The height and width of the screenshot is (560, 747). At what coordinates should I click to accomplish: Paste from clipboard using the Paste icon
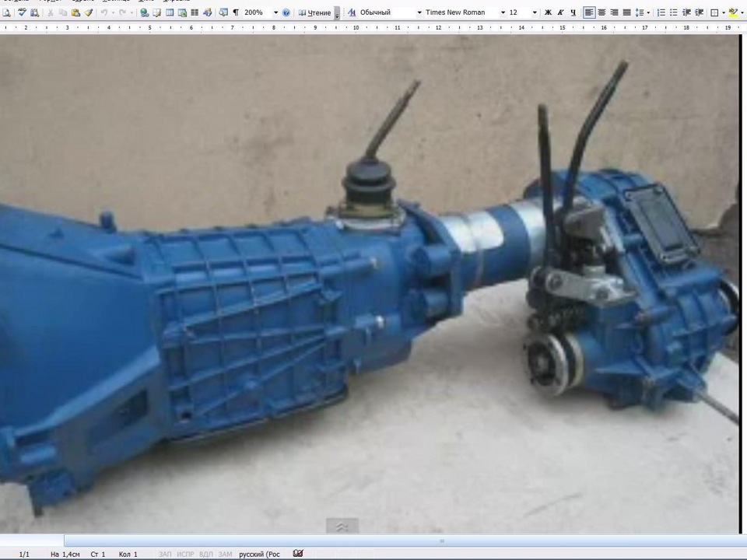[75, 13]
